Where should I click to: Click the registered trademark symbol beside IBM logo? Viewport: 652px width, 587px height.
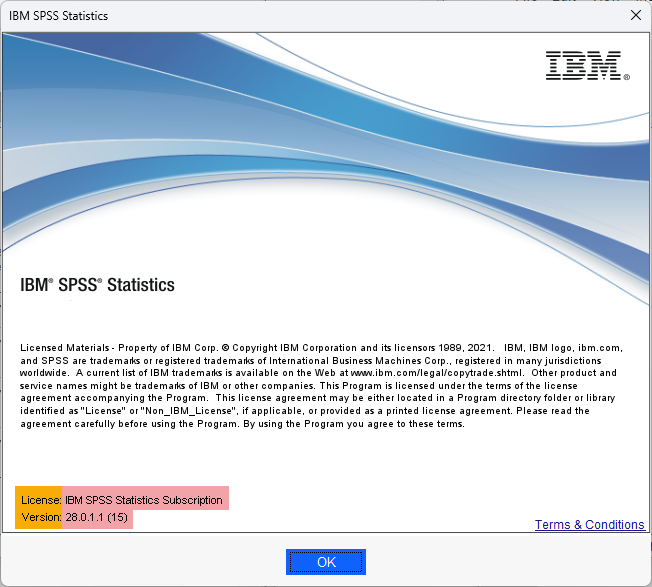click(627, 77)
